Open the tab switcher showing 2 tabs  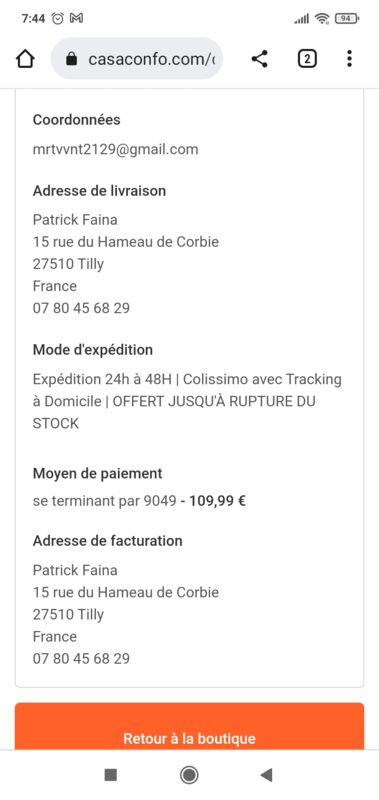(x=307, y=59)
